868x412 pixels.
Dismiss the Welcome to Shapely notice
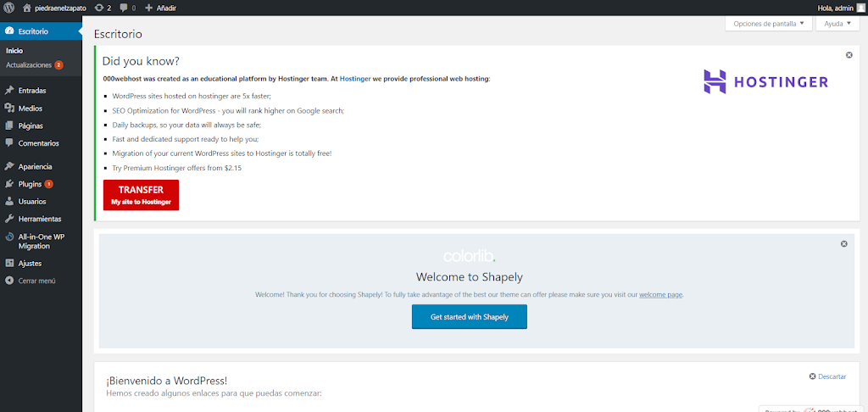tap(843, 244)
